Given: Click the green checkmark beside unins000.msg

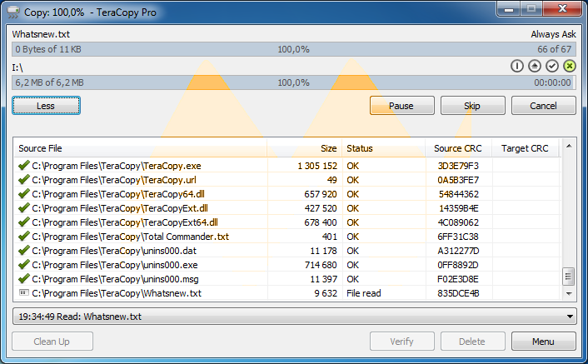Looking at the screenshot, I should pos(23,279).
